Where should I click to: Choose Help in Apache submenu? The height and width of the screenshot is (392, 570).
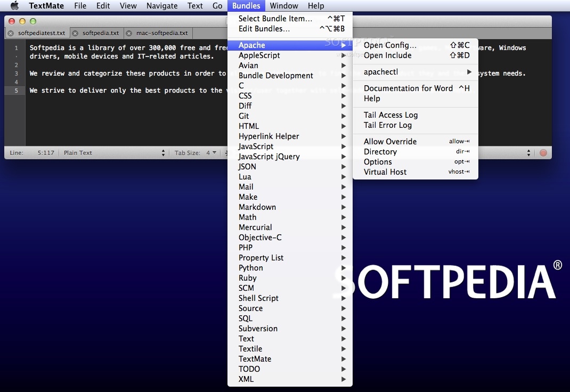(416, 99)
